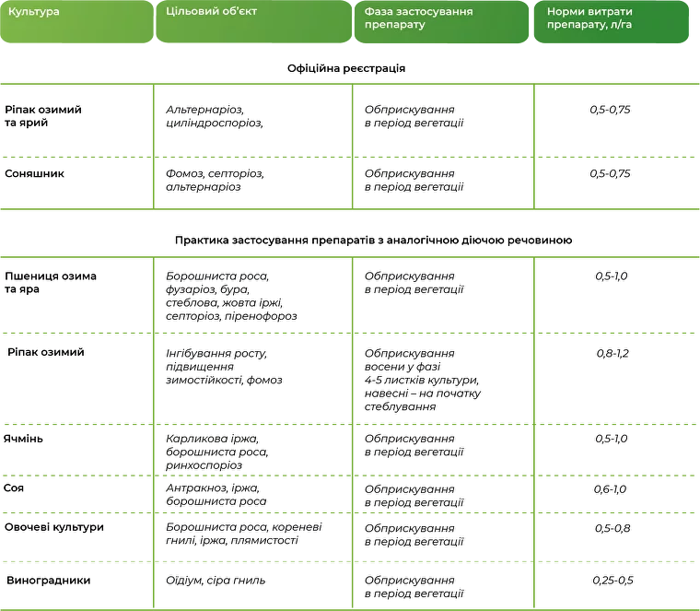Click the Культура column header

74,21
